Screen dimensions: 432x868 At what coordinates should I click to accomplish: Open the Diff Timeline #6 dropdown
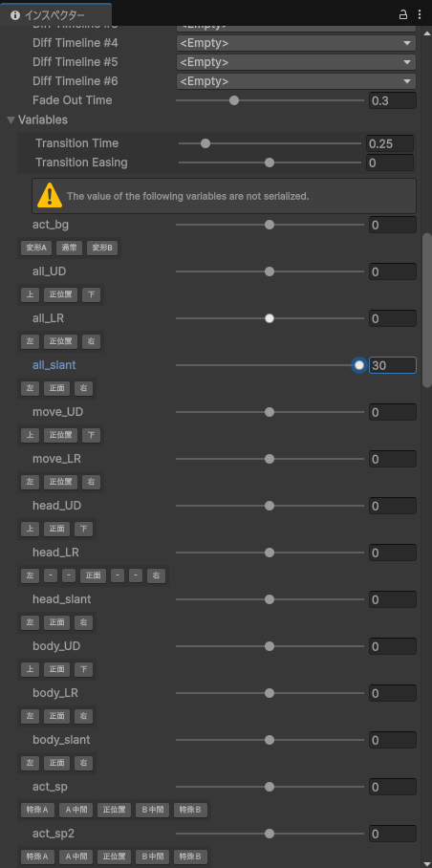pyautogui.click(x=296, y=81)
